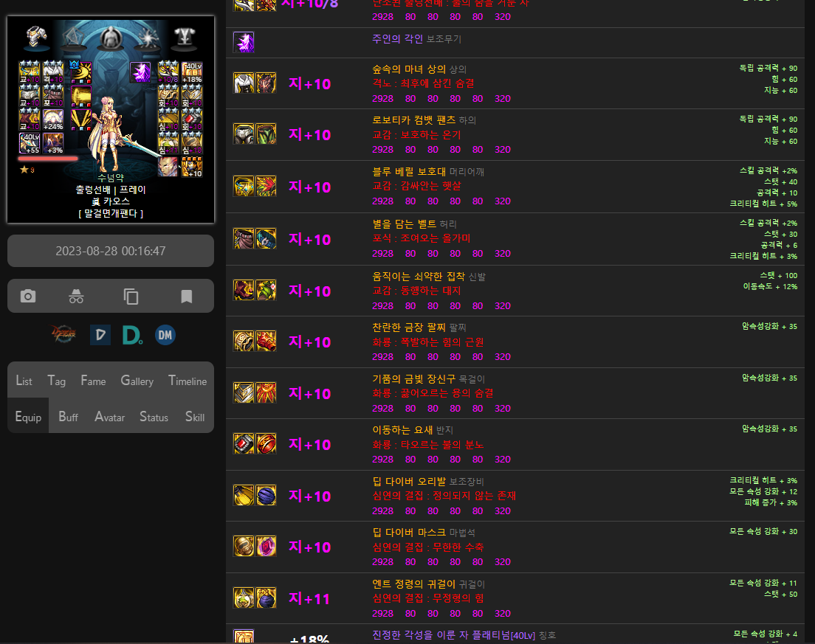Select the Equip tab
Screen dimensions: 815x644
[x=28, y=416]
